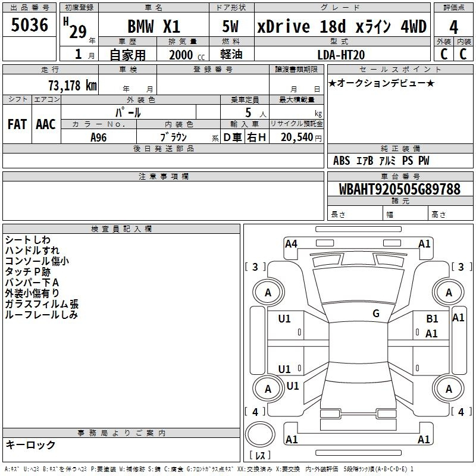
Task: Click the 登録番号 header
Action: tap(213, 70)
